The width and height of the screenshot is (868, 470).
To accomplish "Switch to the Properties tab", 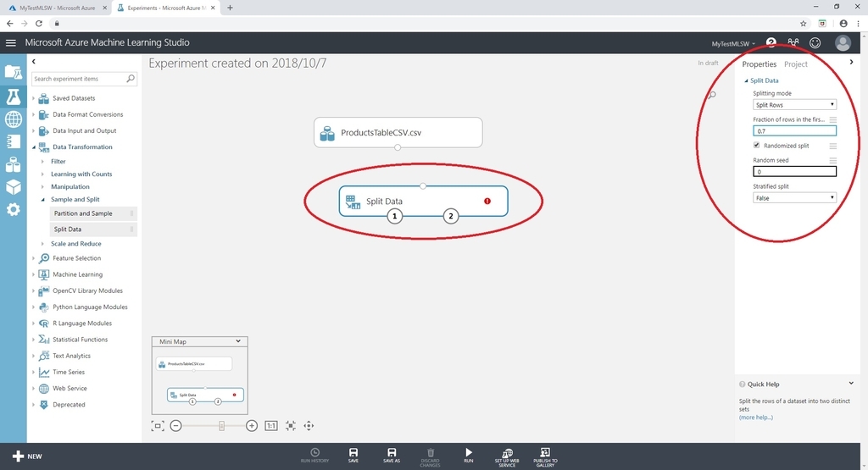I will pyautogui.click(x=759, y=64).
